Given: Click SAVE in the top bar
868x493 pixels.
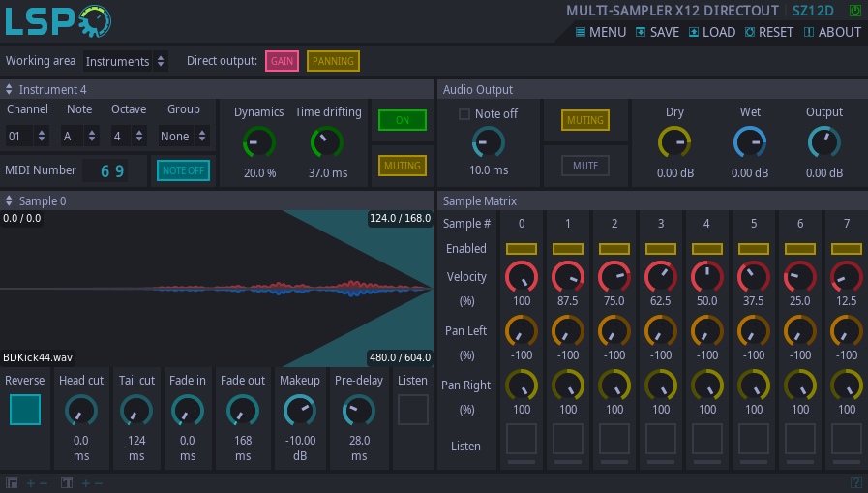Looking at the screenshot, I should coord(657,32).
